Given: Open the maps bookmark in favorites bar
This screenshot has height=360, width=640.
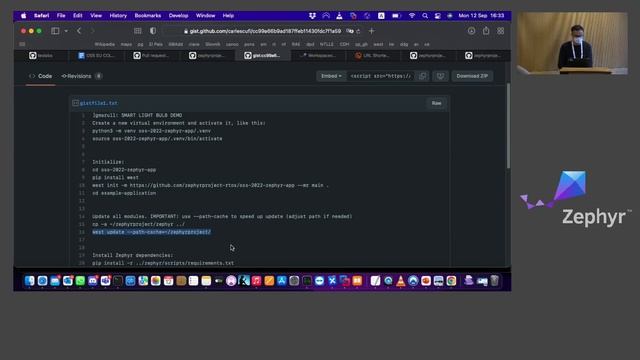Looking at the screenshot, I should click(126, 44).
